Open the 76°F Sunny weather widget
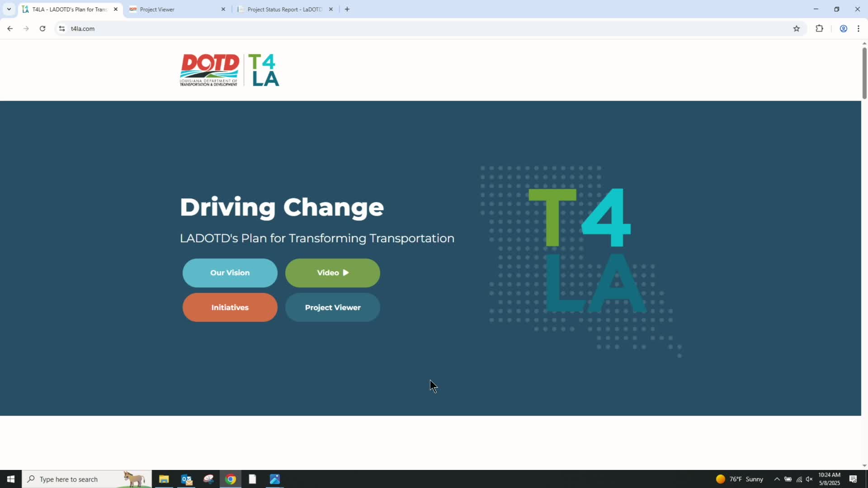 [x=740, y=479]
